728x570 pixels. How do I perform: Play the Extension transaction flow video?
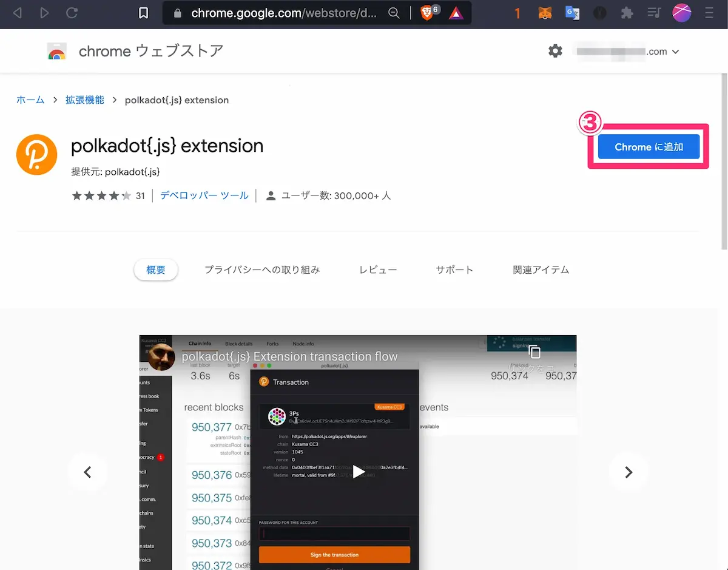[359, 471]
